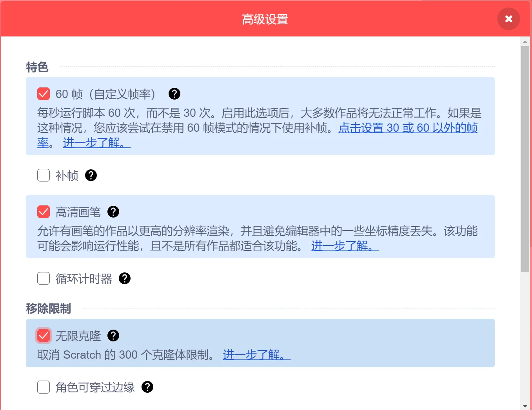
Task: Open help for the 角色可穿过边缘 option
Action: pyautogui.click(x=147, y=387)
